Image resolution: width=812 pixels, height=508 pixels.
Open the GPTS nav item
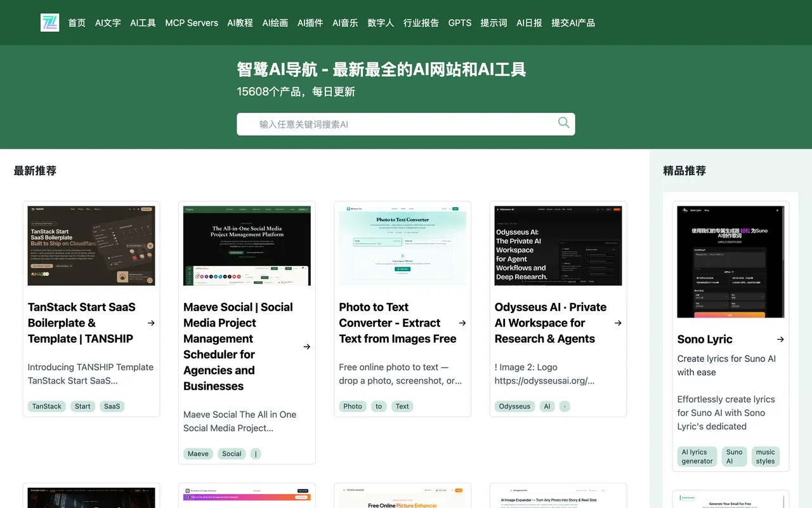coord(460,23)
